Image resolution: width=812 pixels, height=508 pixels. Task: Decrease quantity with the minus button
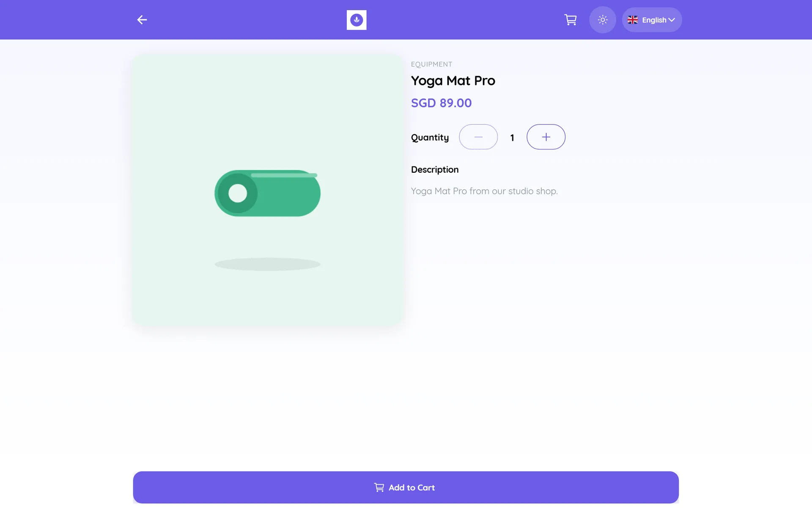coord(478,137)
